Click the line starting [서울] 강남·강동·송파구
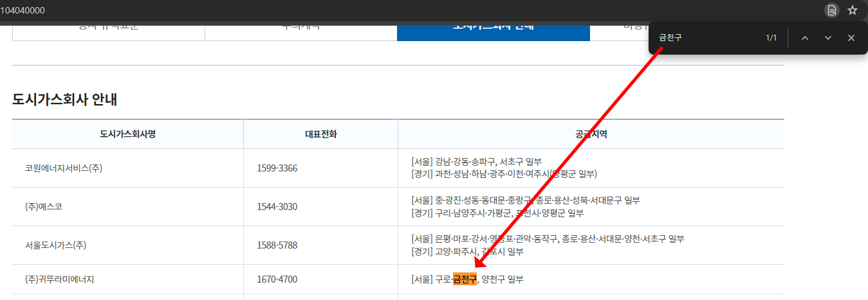The width and height of the screenshot is (868, 300). pyautogui.click(x=476, y=161)
